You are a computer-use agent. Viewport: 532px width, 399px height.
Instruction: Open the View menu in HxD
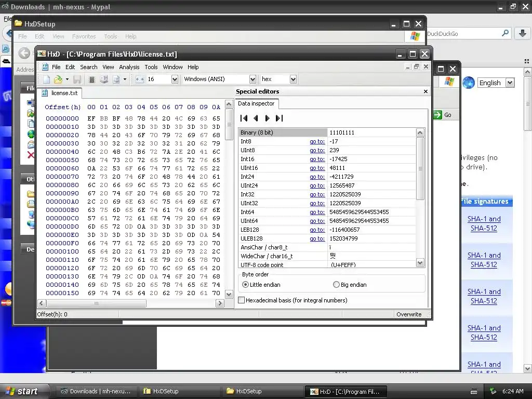pyautogui.click(x=108, y=67)
